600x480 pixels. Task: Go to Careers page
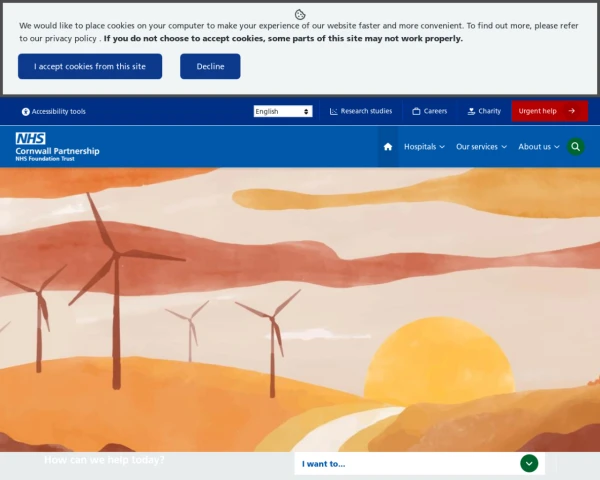(x=429, y=111)
